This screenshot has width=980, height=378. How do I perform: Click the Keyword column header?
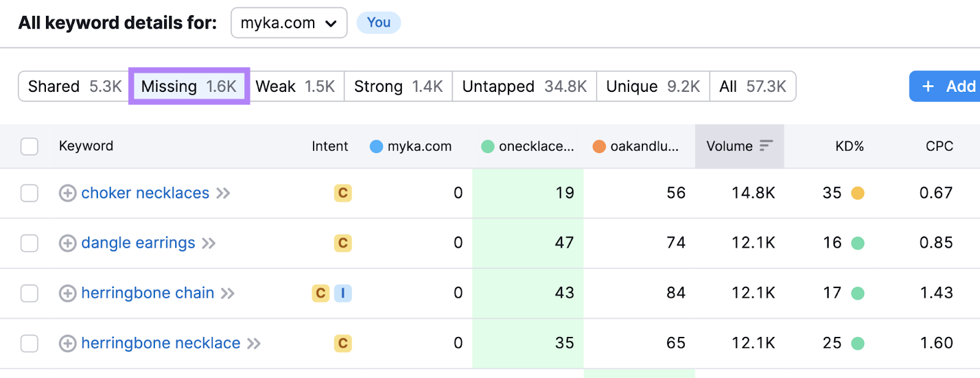[86, 146]
